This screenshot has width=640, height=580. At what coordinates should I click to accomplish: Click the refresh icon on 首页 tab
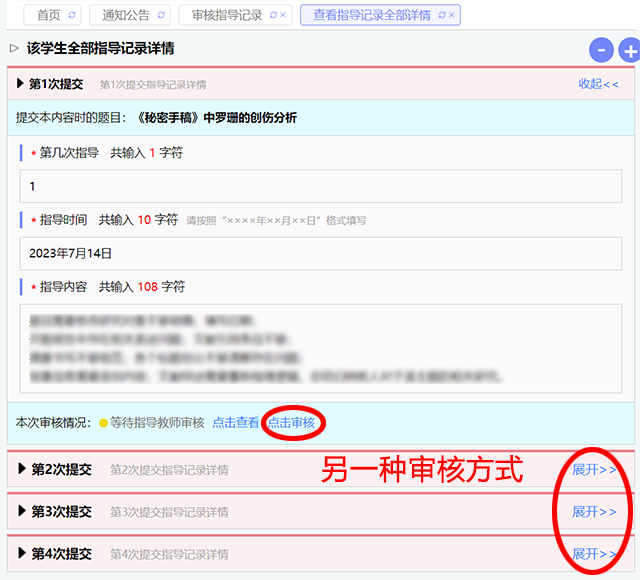click(72, 15)
